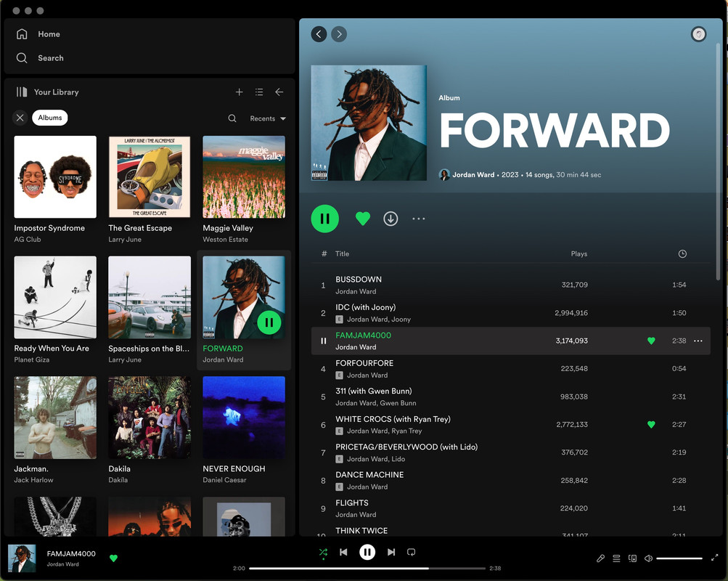Show lyrics with microphone icon

[x=600, y=558]
